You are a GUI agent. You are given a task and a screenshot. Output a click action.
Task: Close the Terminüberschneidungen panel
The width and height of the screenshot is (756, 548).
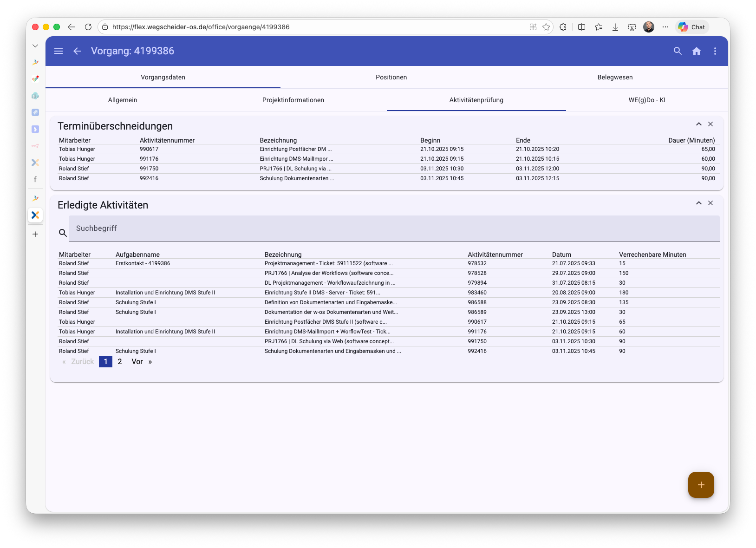(710, 124)
